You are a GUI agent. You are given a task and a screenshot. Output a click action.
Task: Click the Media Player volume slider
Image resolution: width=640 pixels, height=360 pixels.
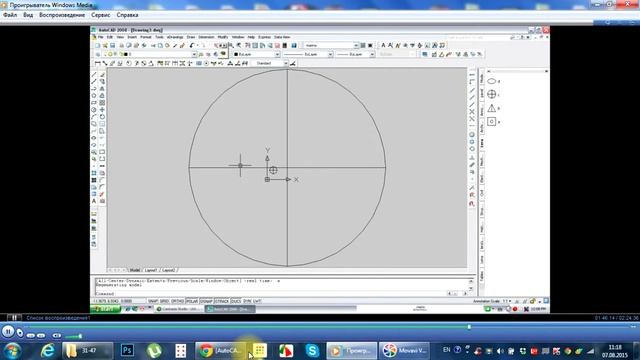(73, 336)
